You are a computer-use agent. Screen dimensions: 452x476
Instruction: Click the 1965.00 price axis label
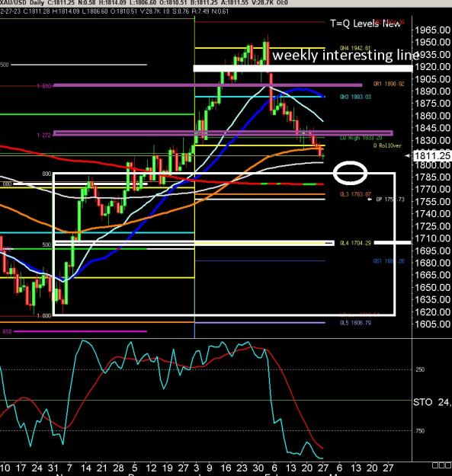(x=432, y=30)
